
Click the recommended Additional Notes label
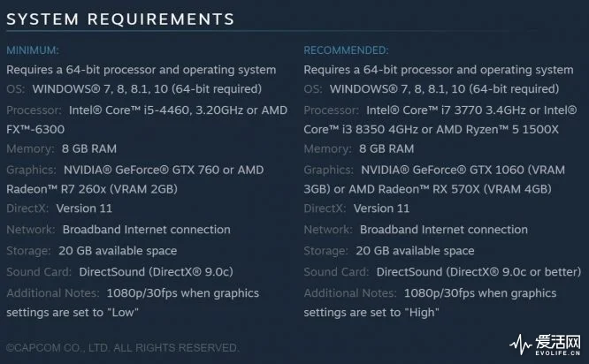tap(350, 293)
